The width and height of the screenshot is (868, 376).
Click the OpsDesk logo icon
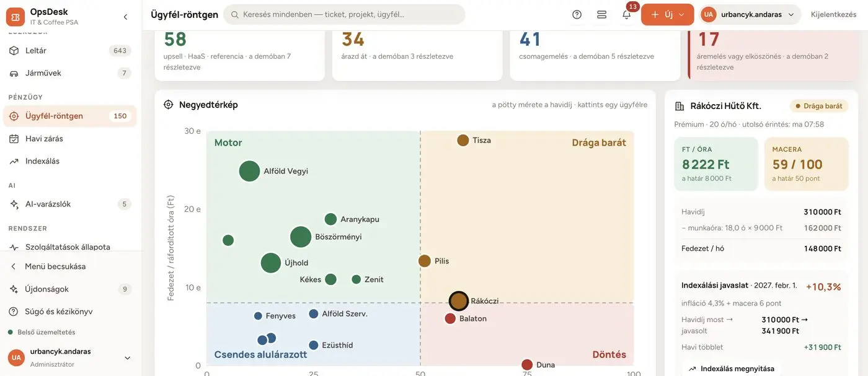[15, 17]
